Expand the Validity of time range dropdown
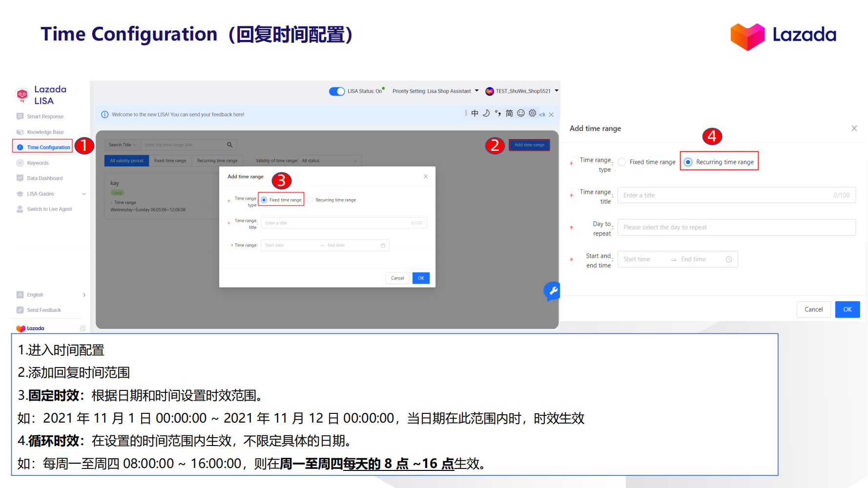 pos(330,160)
